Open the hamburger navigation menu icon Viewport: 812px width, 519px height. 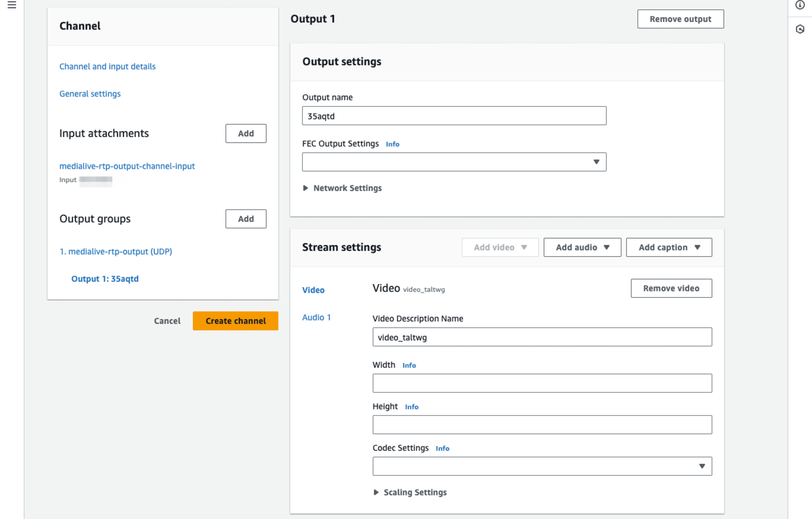(x=12, y=5)
